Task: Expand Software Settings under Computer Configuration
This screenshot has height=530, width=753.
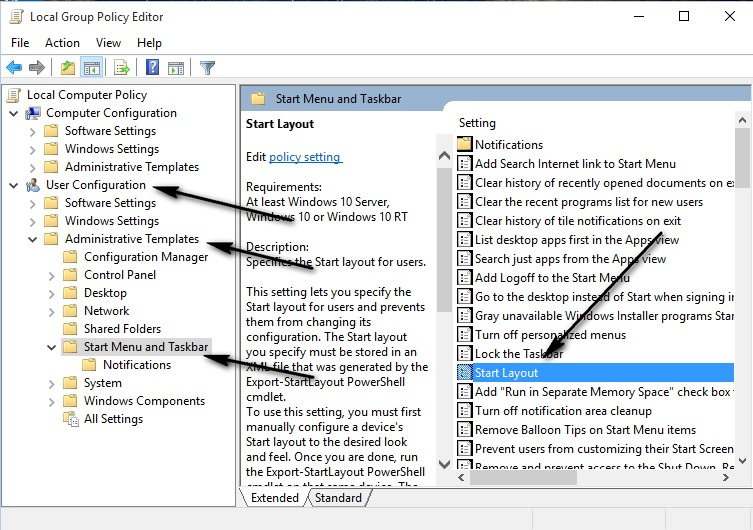Action: tap(32, 132)
